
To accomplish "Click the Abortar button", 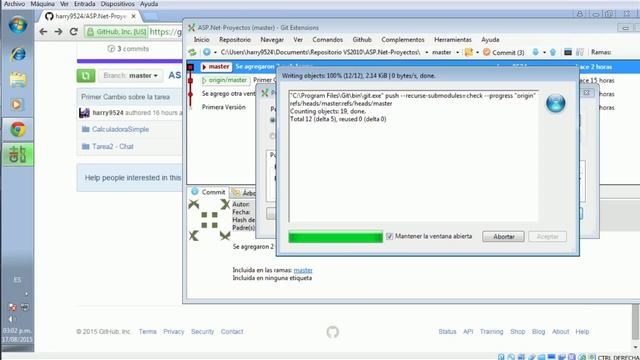I will [x=503, y=237].
